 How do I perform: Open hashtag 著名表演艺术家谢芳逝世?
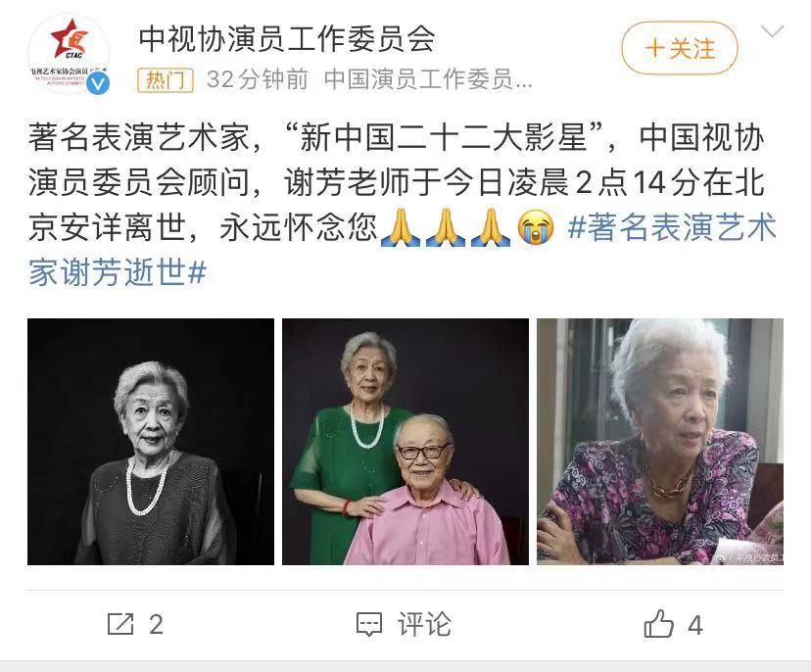tap(403, 250)
